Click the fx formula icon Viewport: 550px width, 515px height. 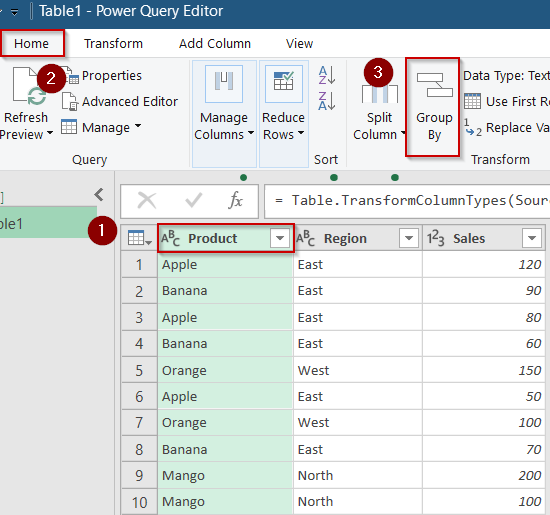click(235, 201)
